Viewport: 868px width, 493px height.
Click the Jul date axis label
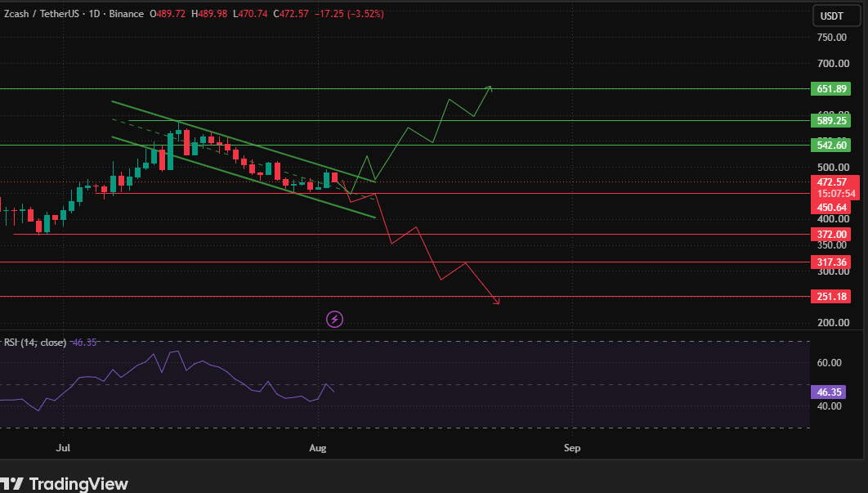coord(63,447)
